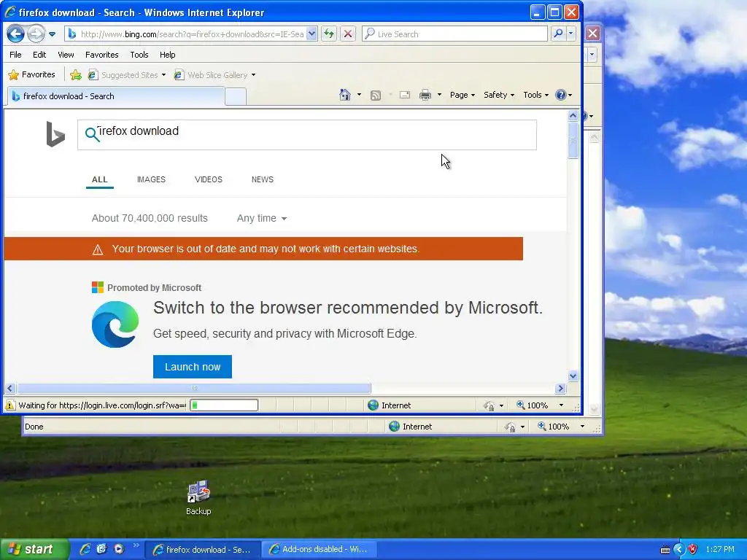Expand the front window's zoom level dropdown arrow
This screenshot has height=560, width=747.
pos(561,405)
